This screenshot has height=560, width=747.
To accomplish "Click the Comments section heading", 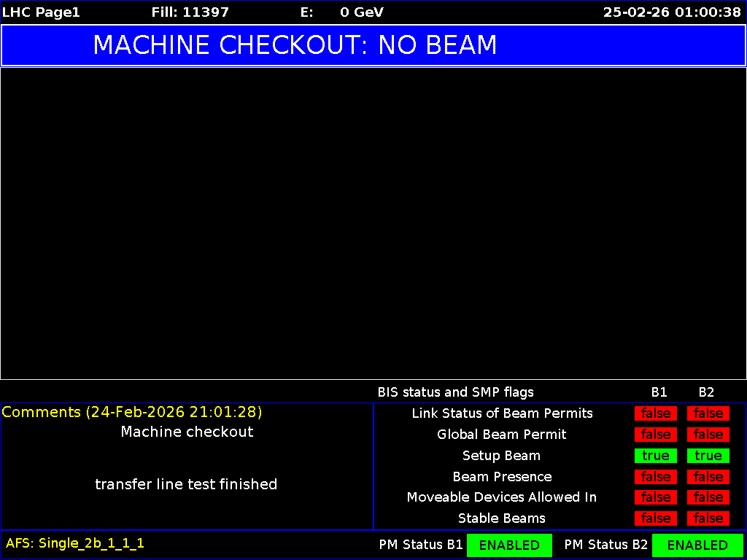I will [131, 412].
